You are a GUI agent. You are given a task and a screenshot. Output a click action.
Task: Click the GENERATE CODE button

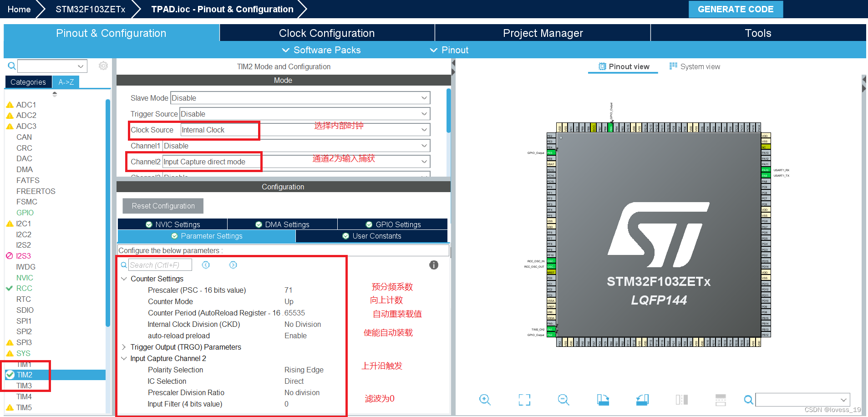(736, 9)
